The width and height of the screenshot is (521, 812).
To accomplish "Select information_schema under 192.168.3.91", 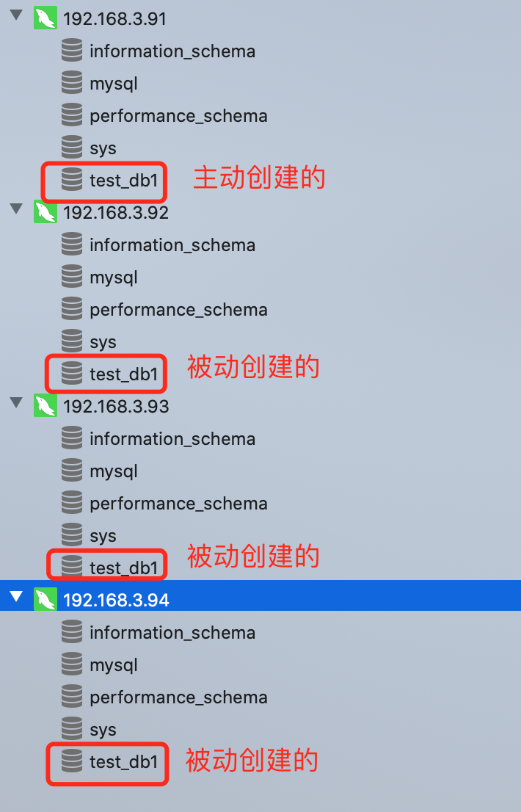I will [x=172, y=51].
